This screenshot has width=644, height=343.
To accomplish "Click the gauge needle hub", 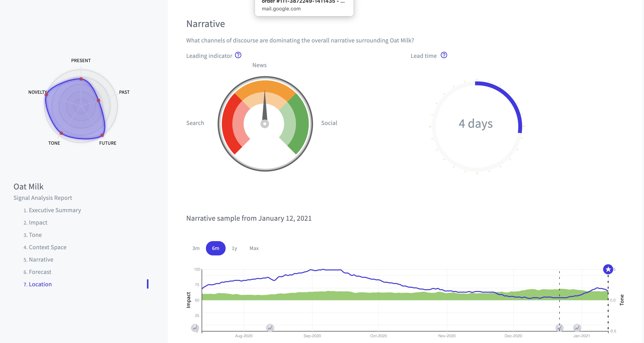I will 265,124.
